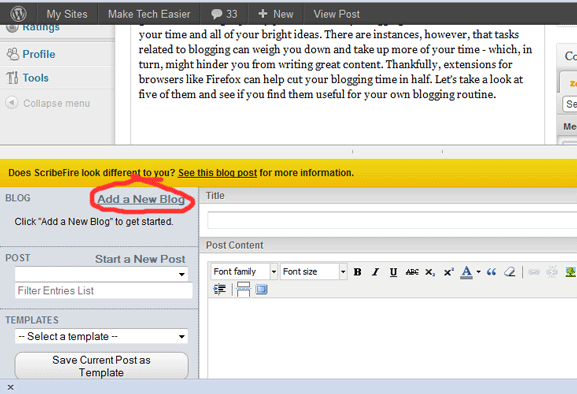The height and width of the screenshot is (394, 577).
Task: Toggle underline formatting
Action: [x=393, y=272]
